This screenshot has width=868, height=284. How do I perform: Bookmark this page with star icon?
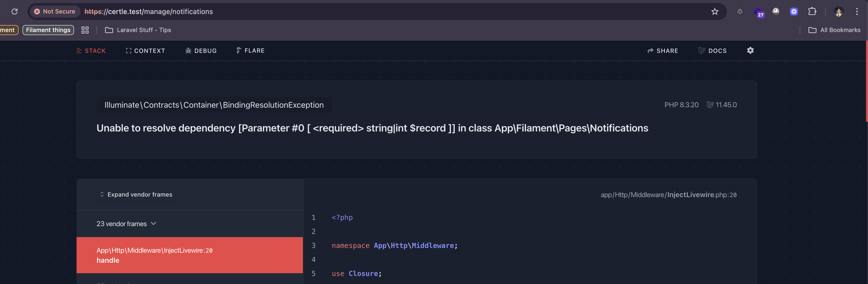click(715, 12)
